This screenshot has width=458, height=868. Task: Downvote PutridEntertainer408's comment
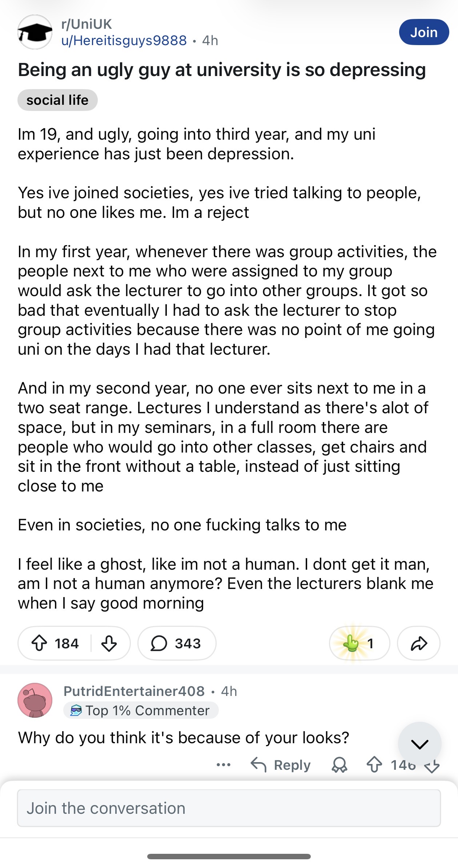point(432,765)
